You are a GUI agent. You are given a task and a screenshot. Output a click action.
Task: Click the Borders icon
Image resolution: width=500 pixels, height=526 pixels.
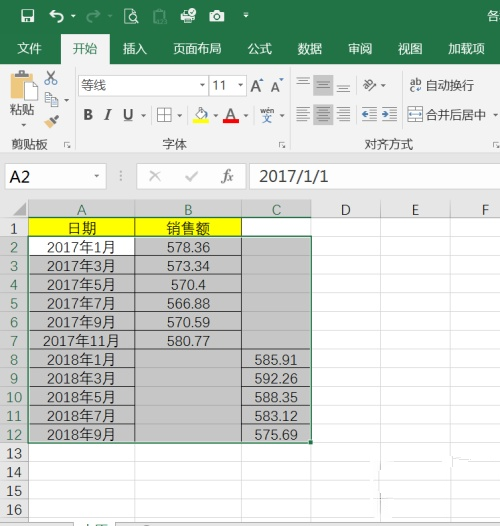click(x=164, y=115)
